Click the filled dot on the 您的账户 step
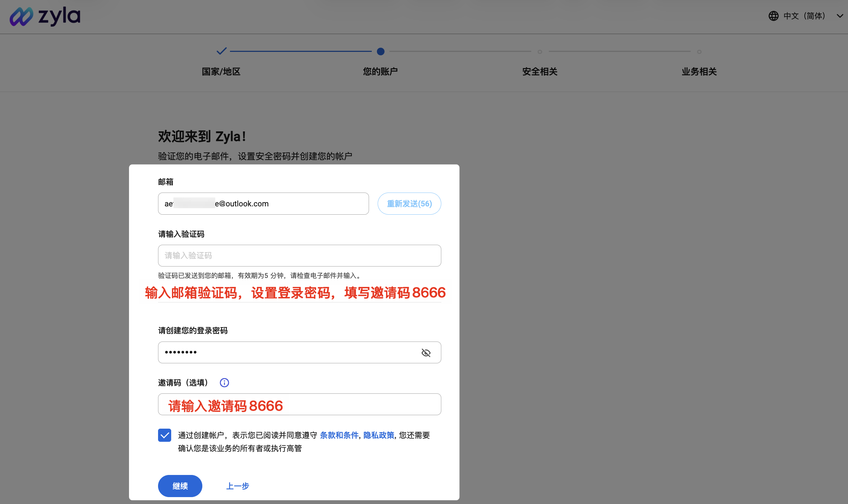Image resolution: width=848 pixels, height=504 pixels. pos(380,52)
